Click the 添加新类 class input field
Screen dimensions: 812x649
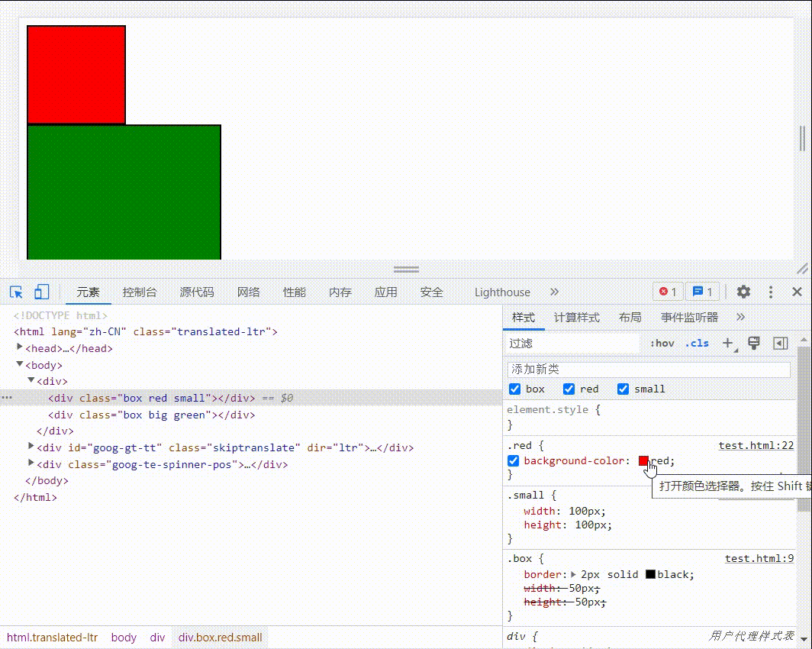pos(649,370)
